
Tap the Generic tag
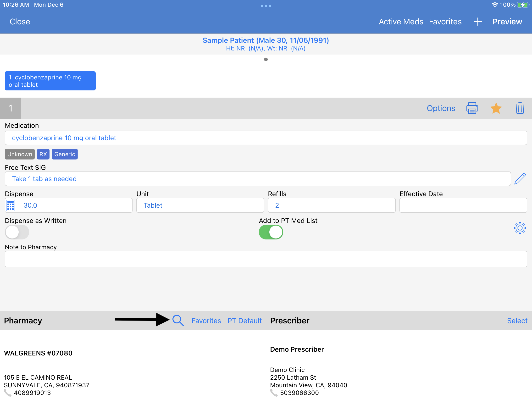pos(65,154)
